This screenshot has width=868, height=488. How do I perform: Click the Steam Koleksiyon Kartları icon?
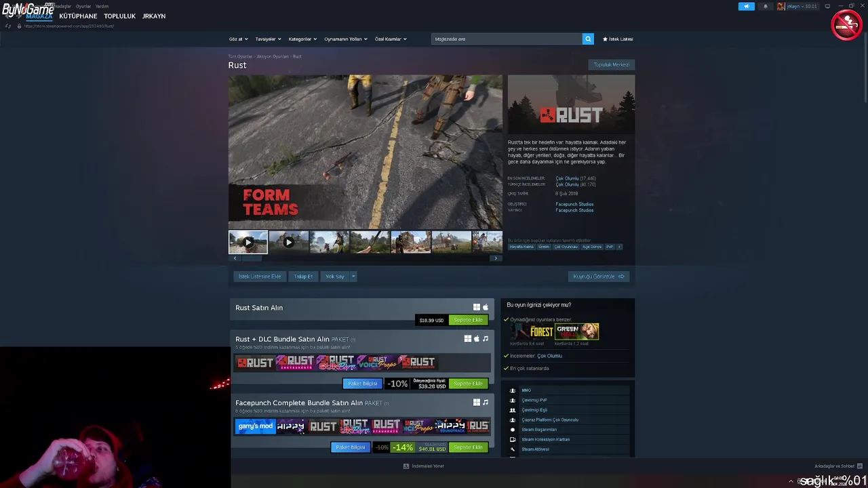click(513, 439)
